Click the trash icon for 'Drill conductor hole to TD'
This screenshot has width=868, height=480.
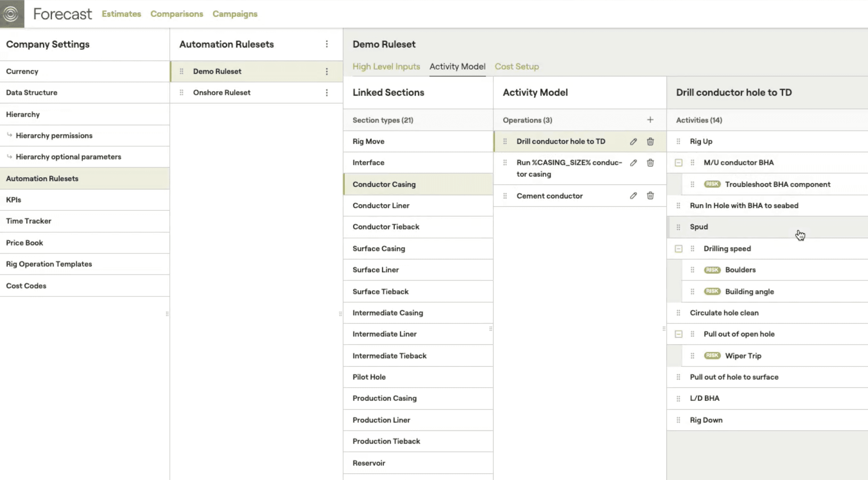coord(650,142)
